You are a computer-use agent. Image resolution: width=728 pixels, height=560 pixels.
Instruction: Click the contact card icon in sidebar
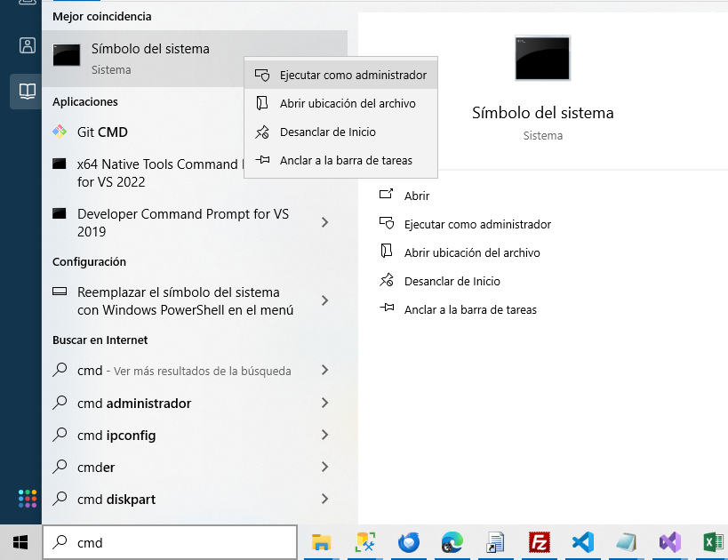(x=27, y=45)
